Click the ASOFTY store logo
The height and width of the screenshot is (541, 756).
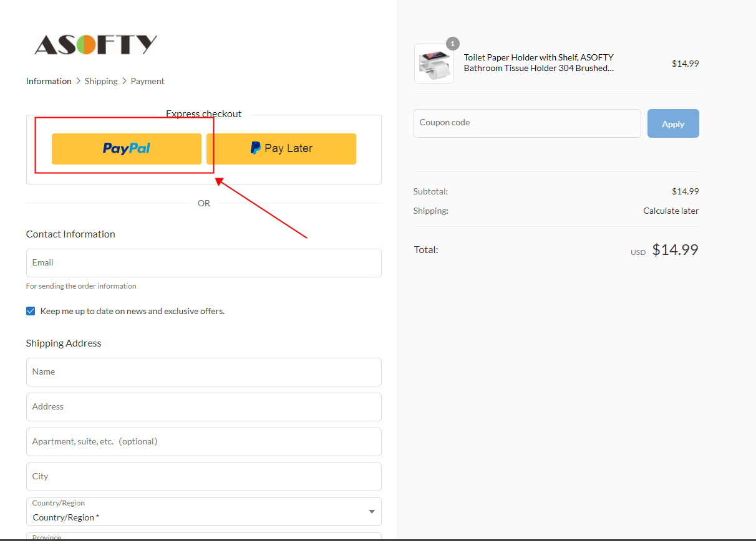pos(95,44)
